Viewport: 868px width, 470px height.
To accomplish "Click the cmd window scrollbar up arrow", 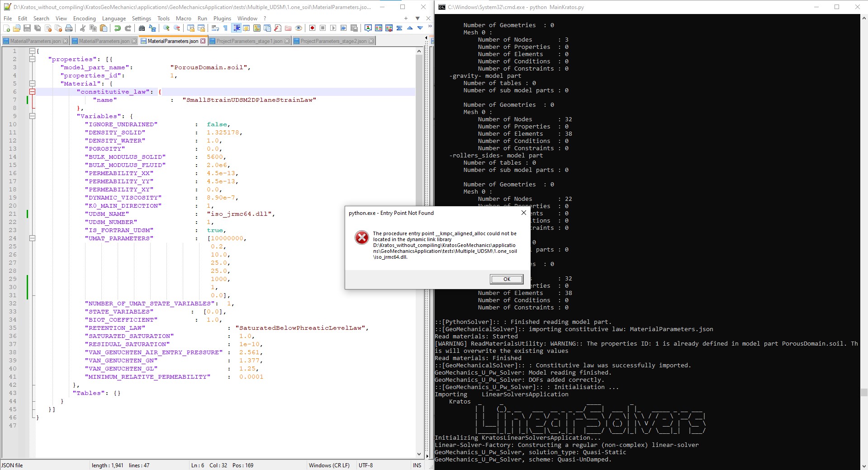I will [x=864, y=18].
